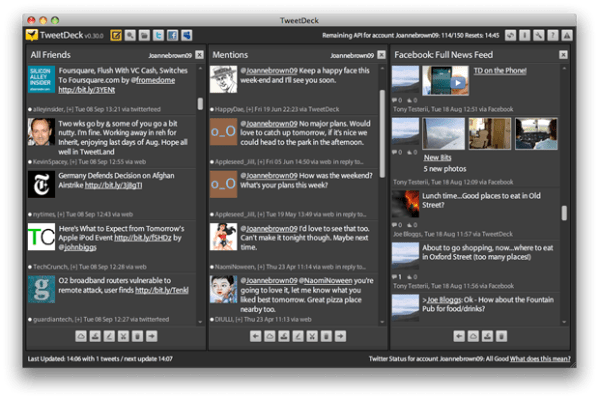
Task: Click the guardiantech g avatar
Action: click(x=41, y=289)
